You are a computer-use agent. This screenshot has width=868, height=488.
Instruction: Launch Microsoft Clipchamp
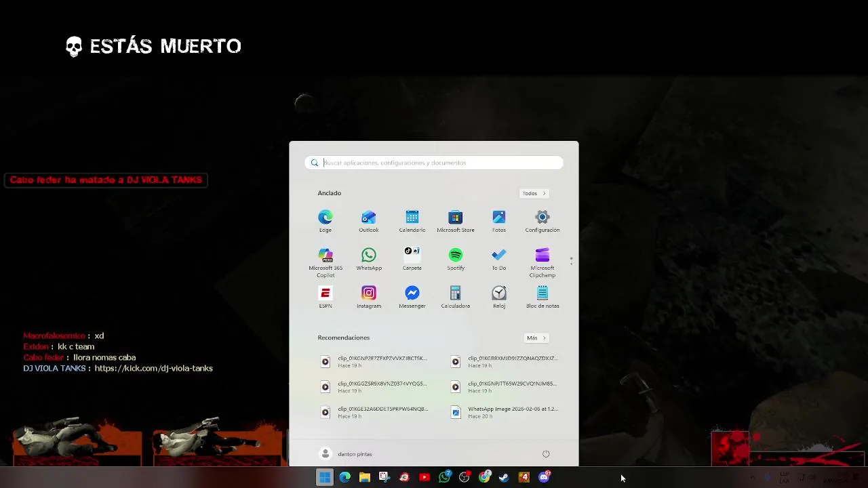pyautogui.click(x=542, y=262)
